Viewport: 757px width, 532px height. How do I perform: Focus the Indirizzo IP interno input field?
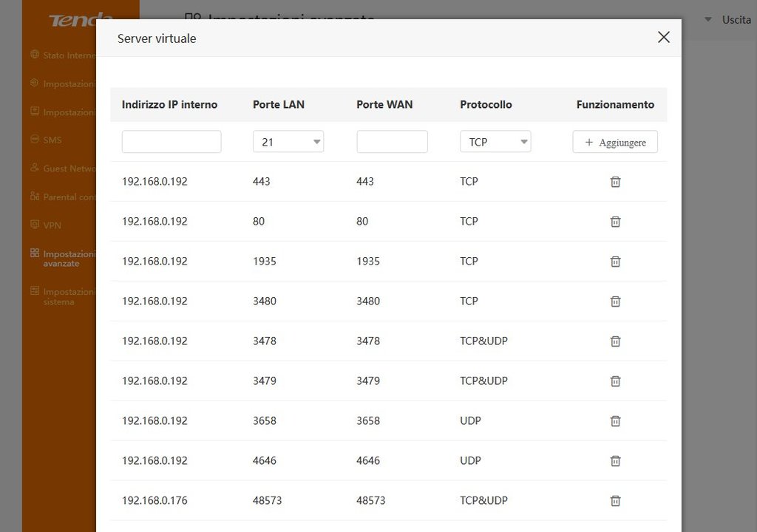172,142
